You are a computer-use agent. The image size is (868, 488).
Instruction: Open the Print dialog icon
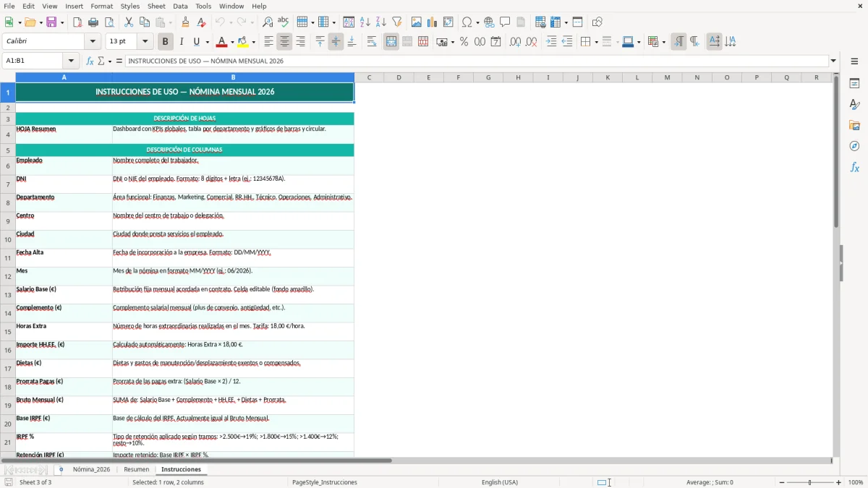pyautogui.click(x=93, y=22)
